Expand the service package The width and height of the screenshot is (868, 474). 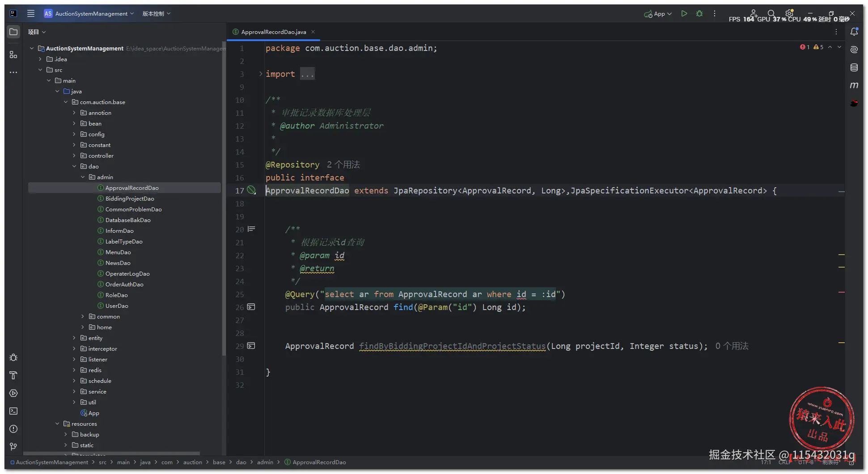(x=74, y=391)
